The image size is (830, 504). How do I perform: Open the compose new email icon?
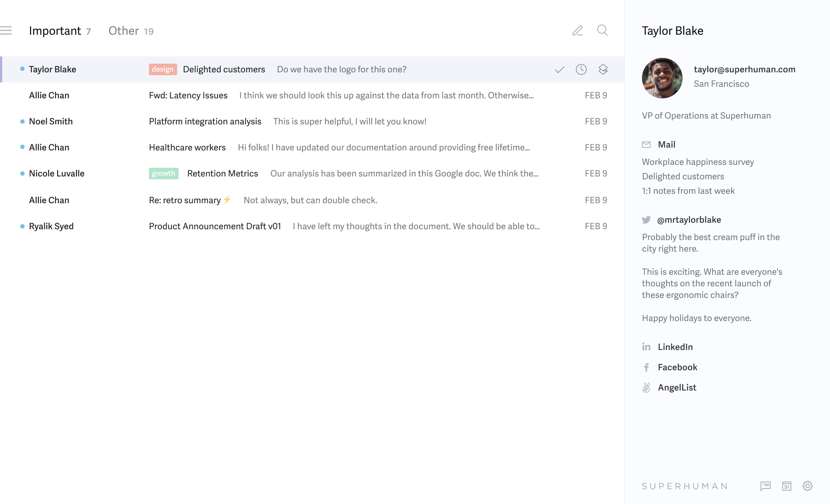click(x=578, y=31)
